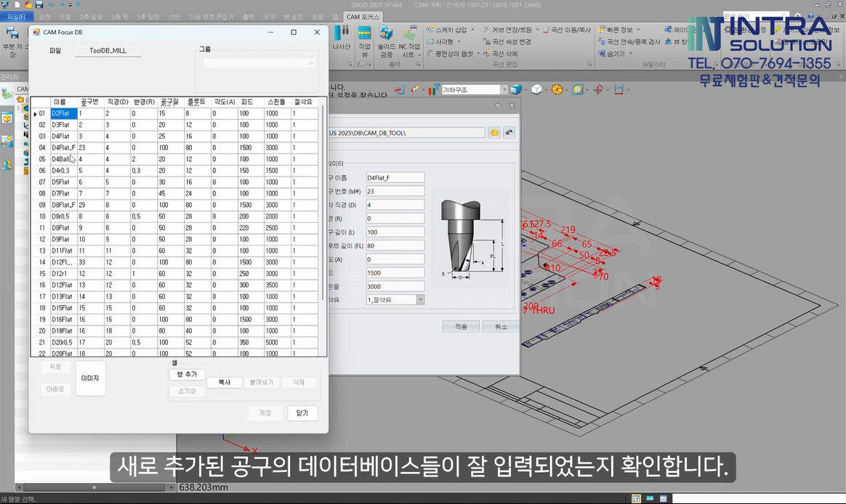This screenshot has width=846, height=504.
Task: Switch to the 2축 밀링 ribbon tab
Action: pos(91,17)
